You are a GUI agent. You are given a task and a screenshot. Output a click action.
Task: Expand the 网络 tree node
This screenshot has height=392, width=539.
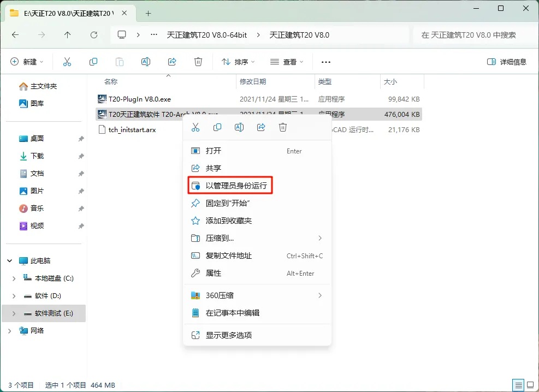point(10,331)
